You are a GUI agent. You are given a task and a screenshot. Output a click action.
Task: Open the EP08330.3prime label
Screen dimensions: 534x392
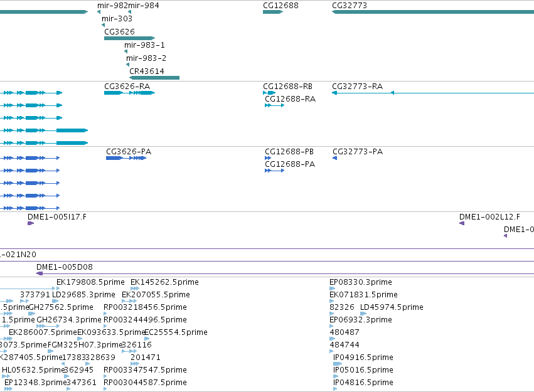(x=361, y=282)
